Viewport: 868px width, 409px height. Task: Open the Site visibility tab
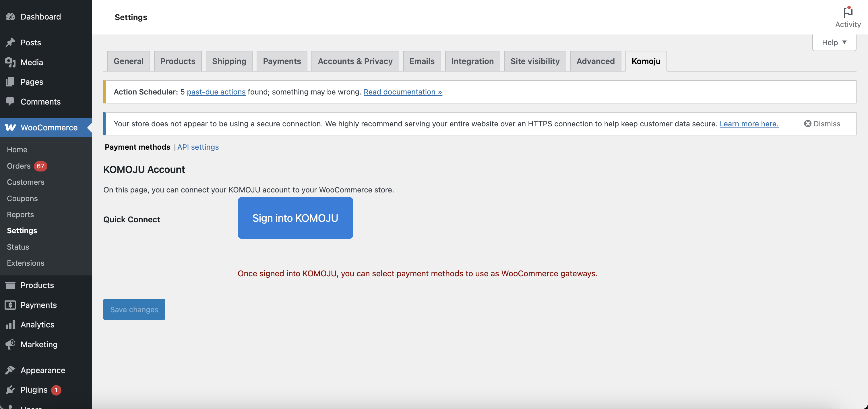(535, 61)
